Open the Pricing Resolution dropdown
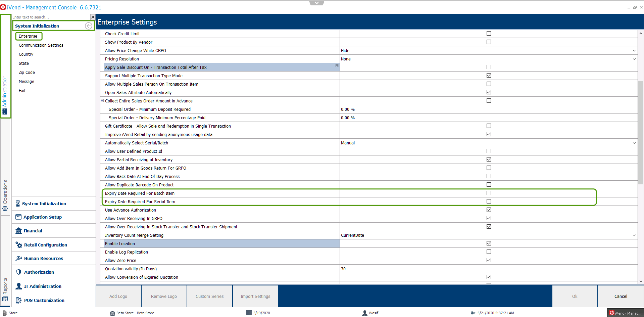The height and width of the screenshot is (317, 644). [634, 59]
